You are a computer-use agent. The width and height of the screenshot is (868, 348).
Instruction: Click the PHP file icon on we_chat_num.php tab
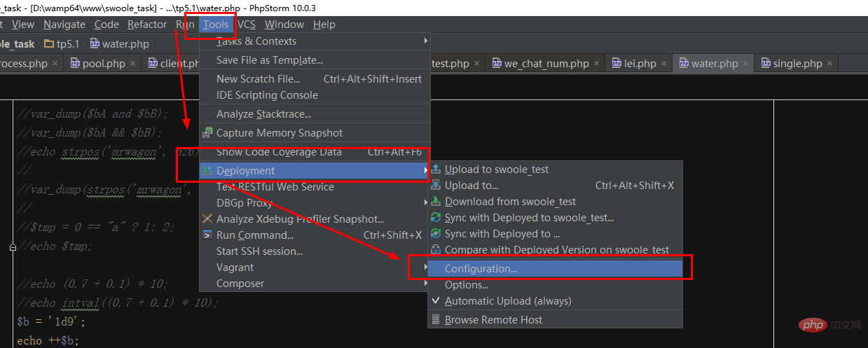[x=496, y=64]
